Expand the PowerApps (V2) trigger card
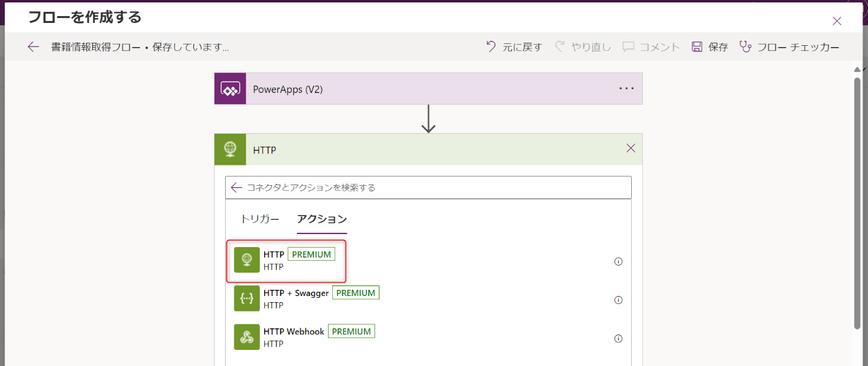Image resolution: width=868 pixels, height=366 pixels. click(x=428, y=89)
